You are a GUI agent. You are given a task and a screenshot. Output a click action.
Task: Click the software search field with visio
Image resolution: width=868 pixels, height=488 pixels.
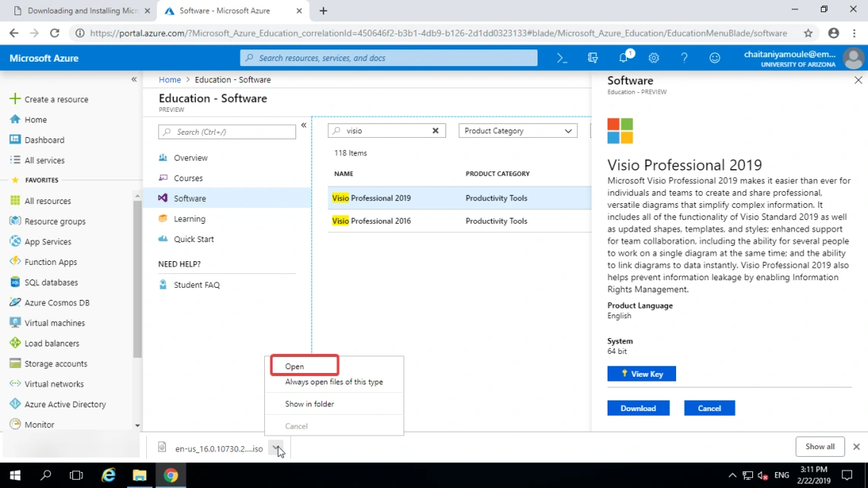[x=386, y=131]
